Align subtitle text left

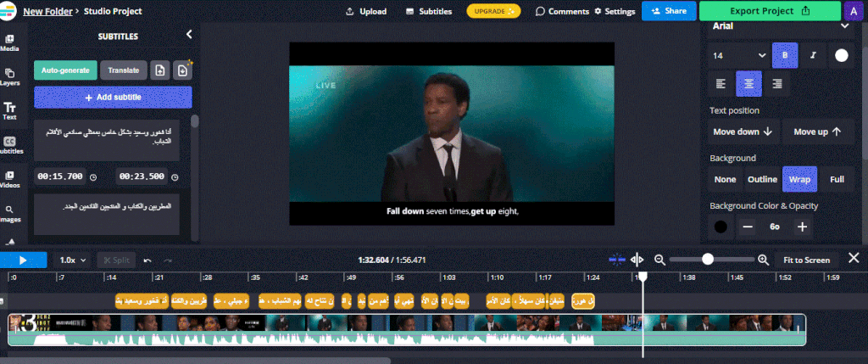point(721,84)
